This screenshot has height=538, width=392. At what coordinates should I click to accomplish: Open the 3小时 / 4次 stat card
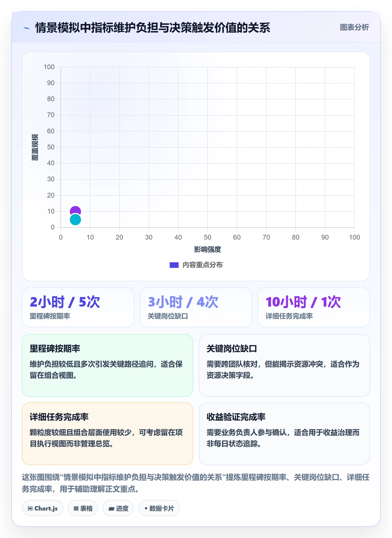point(196,307)
